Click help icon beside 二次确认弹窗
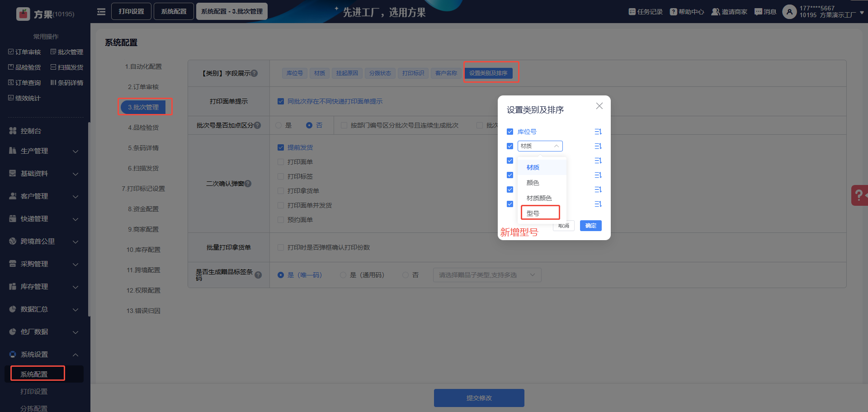Screen dimensions: 868x412 click(248, 184)
